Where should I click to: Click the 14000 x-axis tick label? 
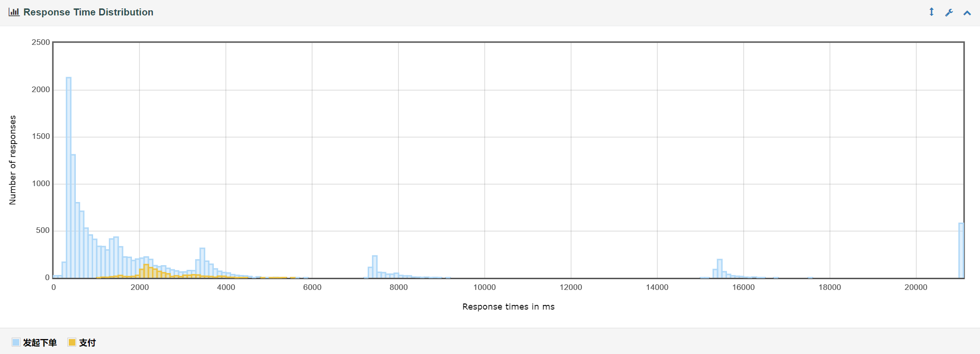point(657,288)
